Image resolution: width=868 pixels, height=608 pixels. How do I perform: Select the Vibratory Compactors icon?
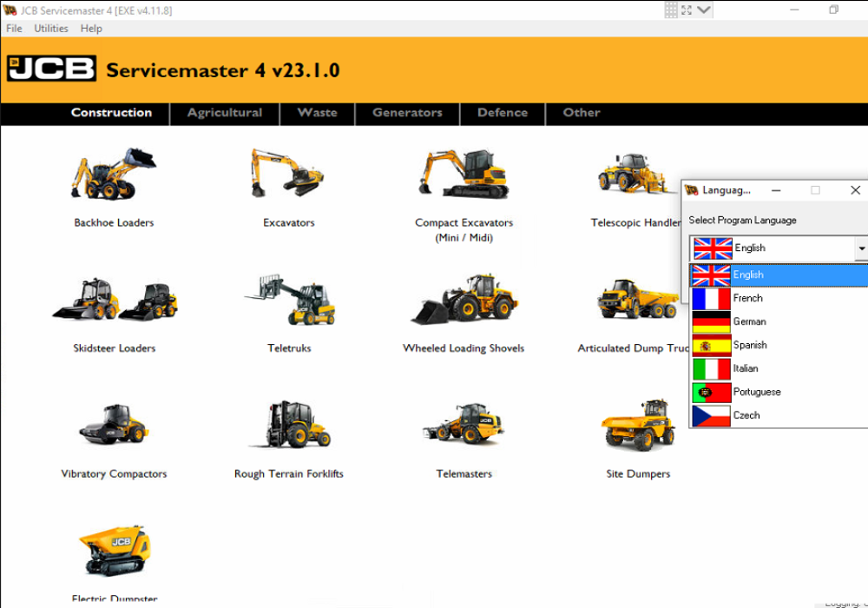coord(114,425)
